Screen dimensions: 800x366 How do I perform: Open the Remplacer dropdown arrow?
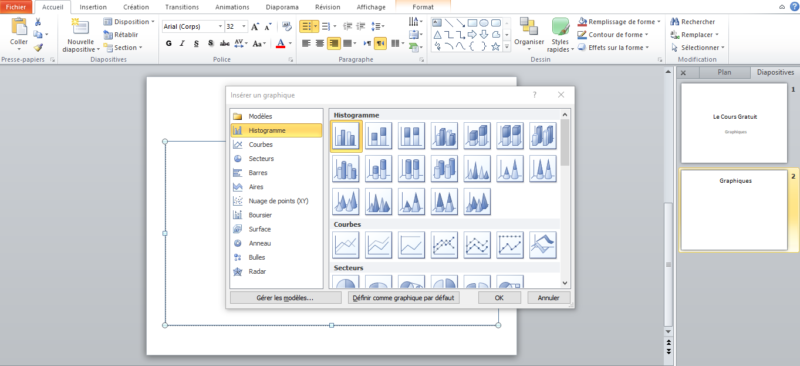[717, 35]
